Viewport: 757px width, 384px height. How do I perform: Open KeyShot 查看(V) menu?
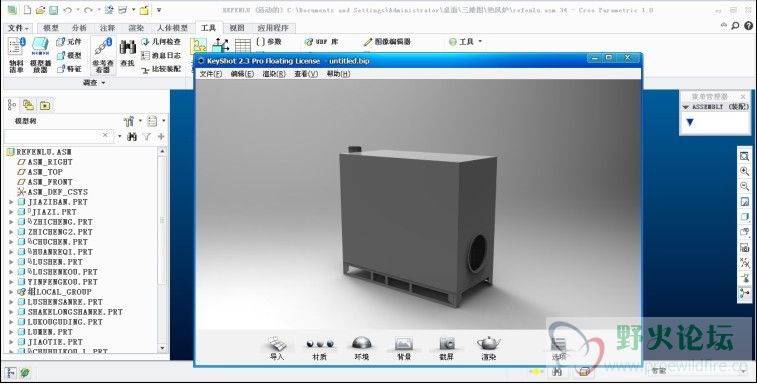[306, 74]
